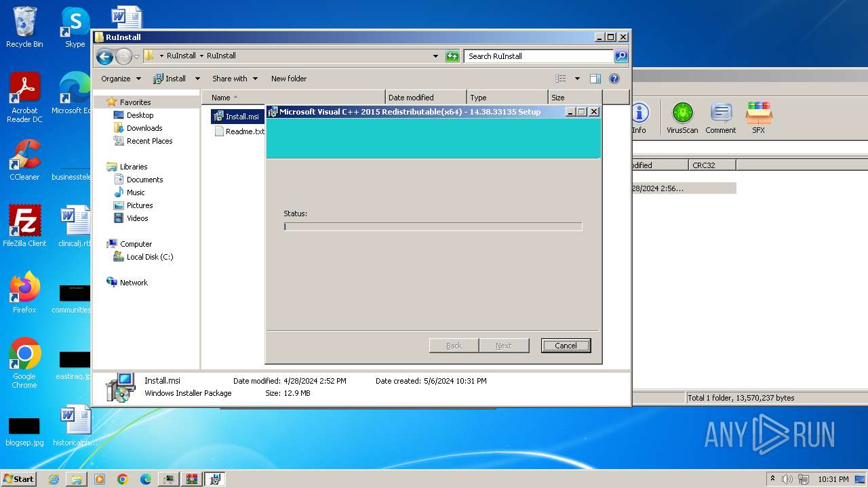
Task: Click the Comment icon in WinRAR
Action: pyautogui.click(x=720, y=118)
